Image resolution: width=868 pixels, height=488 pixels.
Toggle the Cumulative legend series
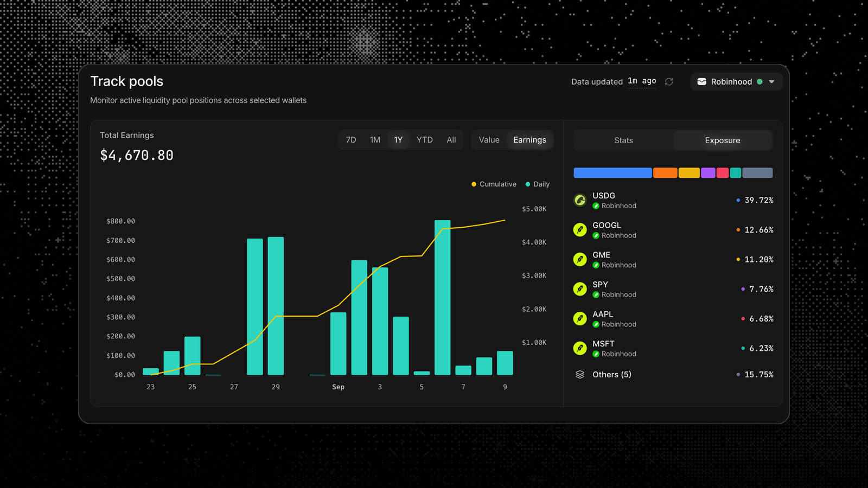click(x=494, y=184)
